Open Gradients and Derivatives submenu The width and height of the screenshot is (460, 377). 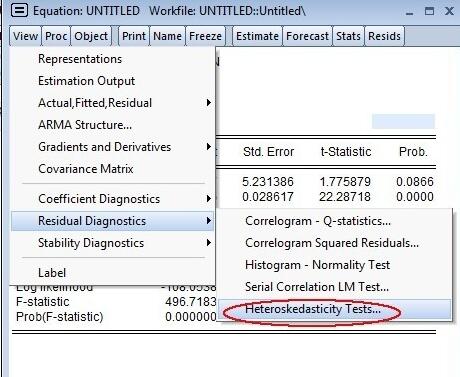click(113, 147)
